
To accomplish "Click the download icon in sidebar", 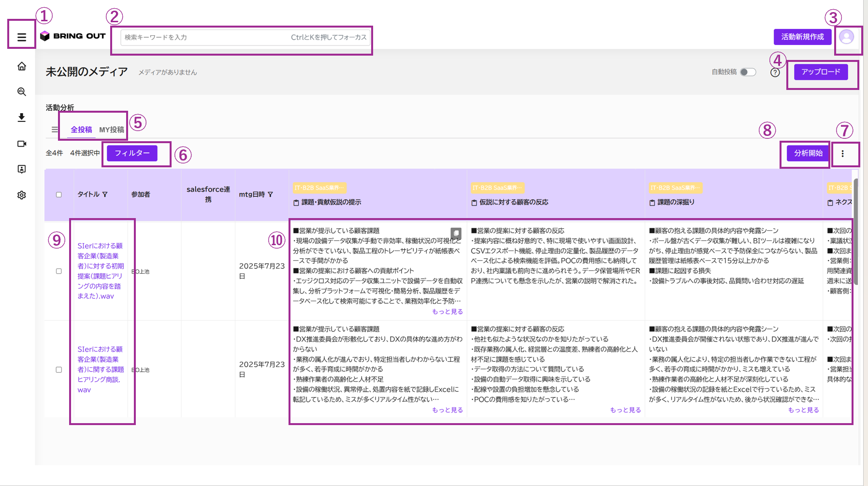I will click(x=22, y=118).
